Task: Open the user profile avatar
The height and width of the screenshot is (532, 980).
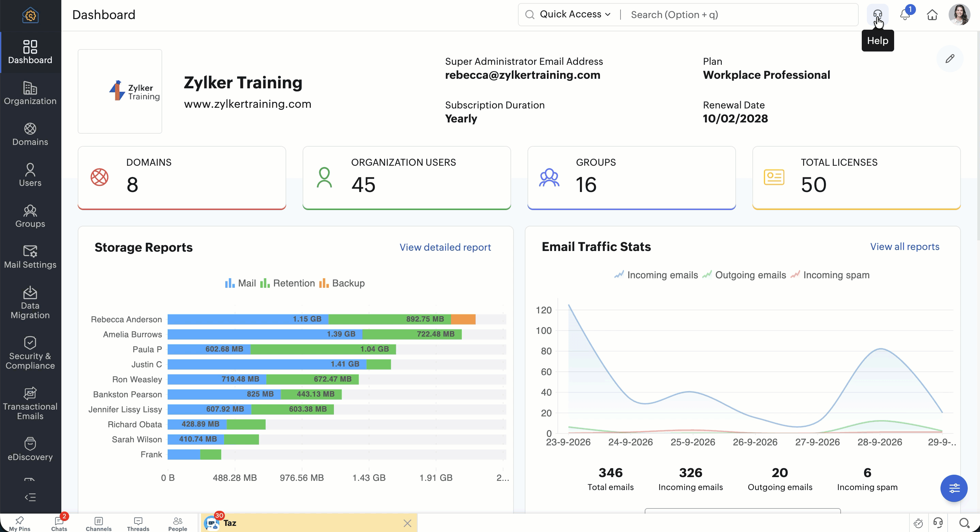Action: 959,14
